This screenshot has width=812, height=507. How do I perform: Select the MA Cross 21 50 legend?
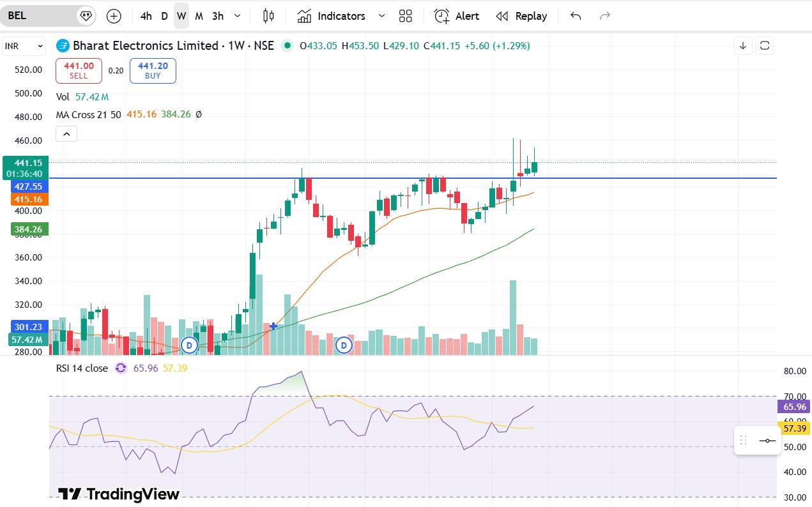pos(88,114)
